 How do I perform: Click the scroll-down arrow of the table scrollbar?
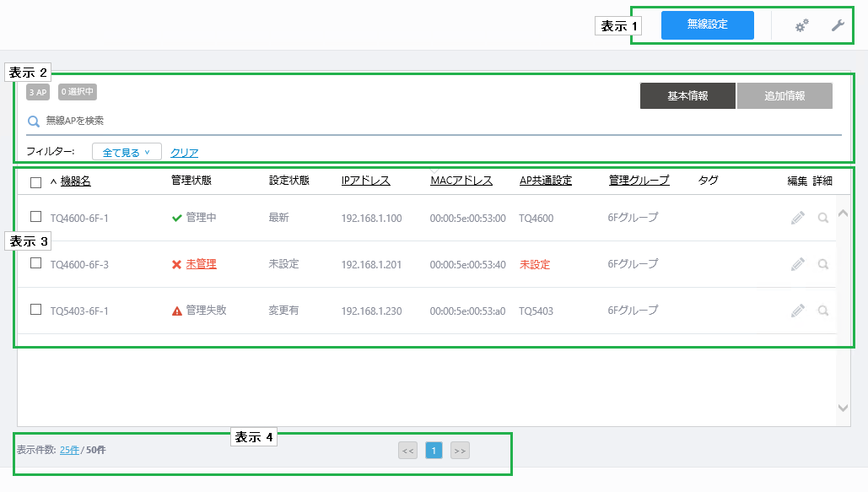843,408
